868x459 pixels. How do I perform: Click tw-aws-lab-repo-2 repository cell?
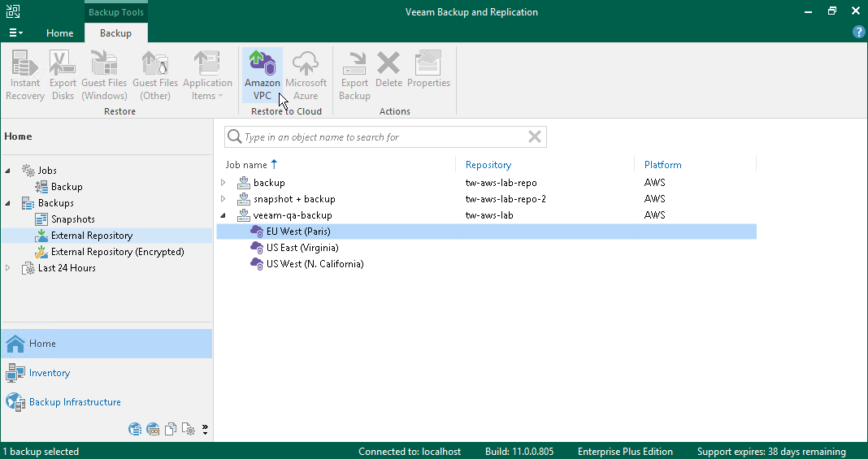tap(506, 199)
